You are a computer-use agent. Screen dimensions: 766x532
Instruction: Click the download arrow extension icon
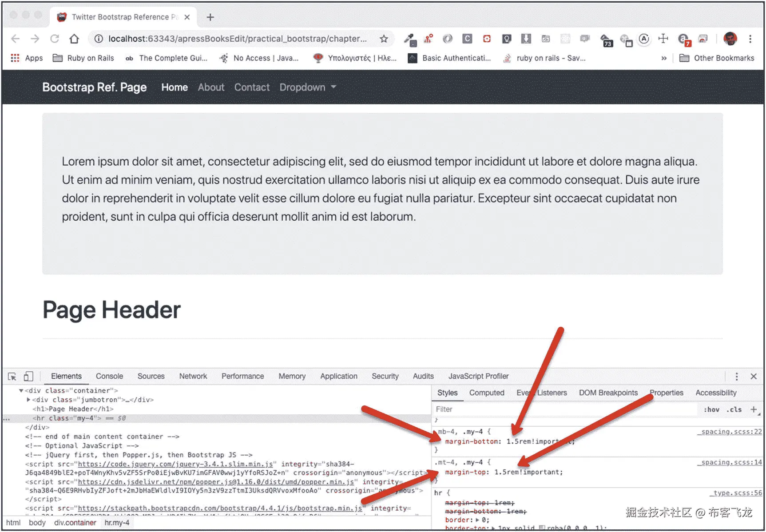(x=526, y=39)
